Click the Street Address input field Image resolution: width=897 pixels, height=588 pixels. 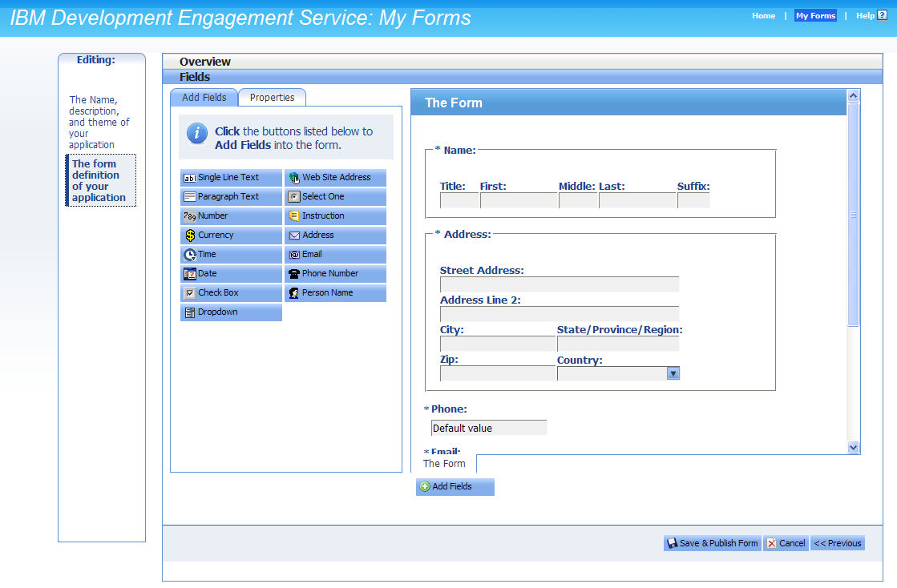pos(560,284)
